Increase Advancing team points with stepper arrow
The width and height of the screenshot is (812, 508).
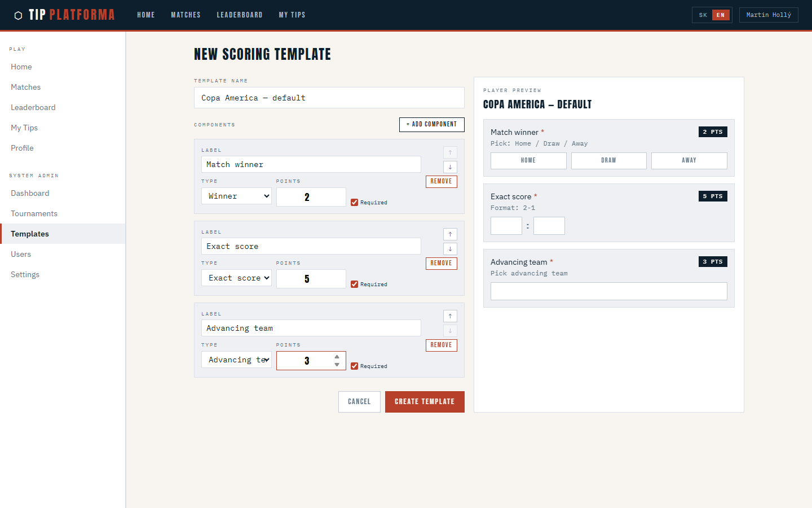pos(337,357)
